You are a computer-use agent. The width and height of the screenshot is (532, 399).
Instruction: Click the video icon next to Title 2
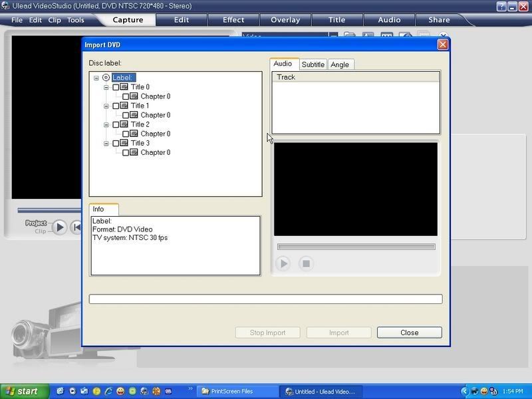(124, 124)
